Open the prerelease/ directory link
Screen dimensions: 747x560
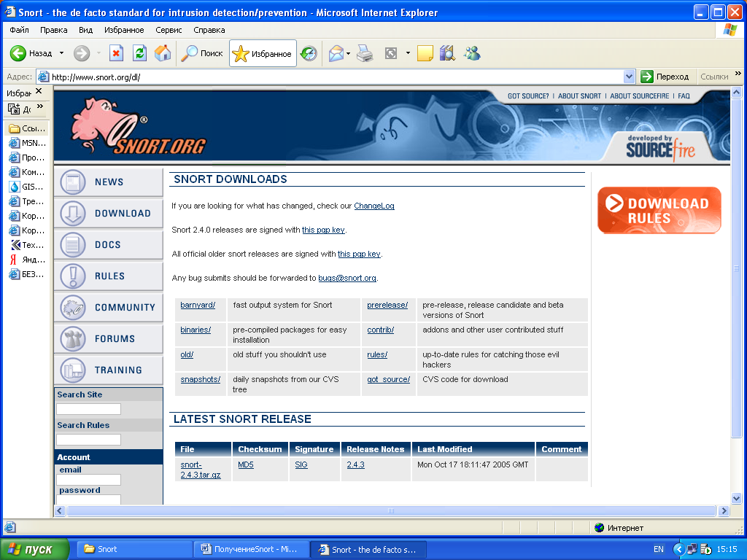pos(387,306)
